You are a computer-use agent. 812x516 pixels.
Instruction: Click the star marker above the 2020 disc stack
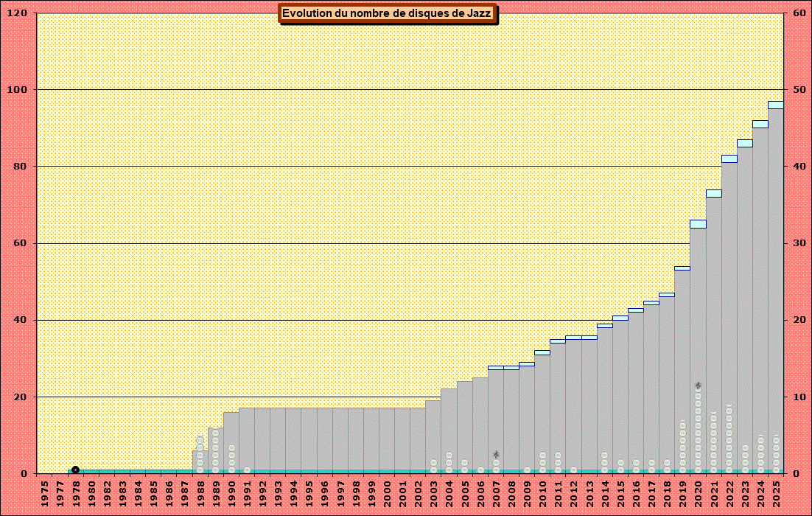click(698, 386)
